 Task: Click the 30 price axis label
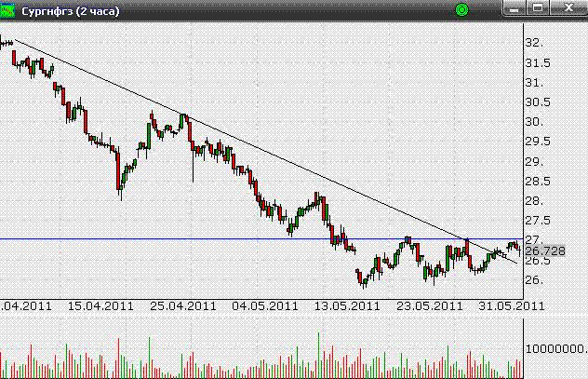coord(533,122)
